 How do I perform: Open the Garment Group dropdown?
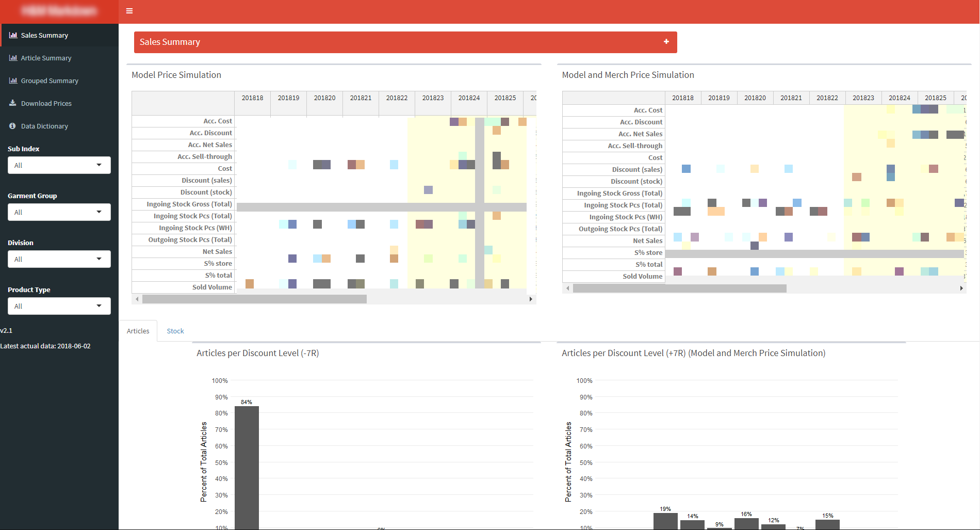tap(59, 212)
